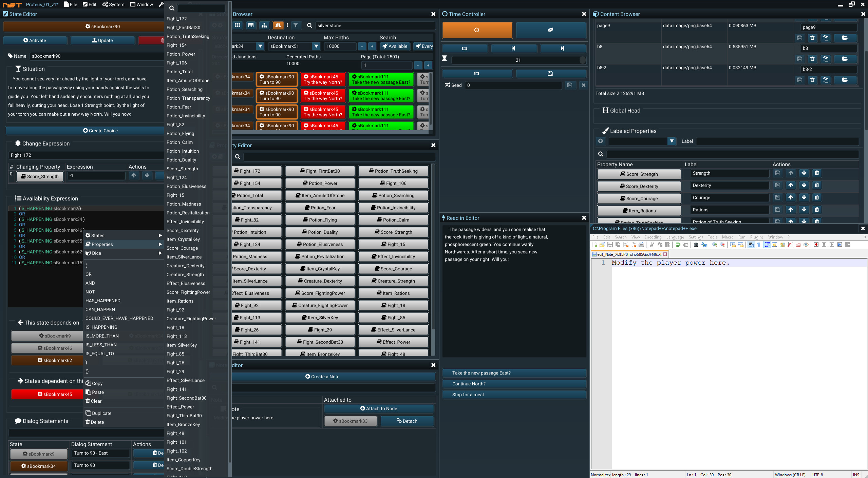The height and width of the screenshot is (478, 868).
Task: Choose the Stop for a meal option
Action: click(513, 395)
